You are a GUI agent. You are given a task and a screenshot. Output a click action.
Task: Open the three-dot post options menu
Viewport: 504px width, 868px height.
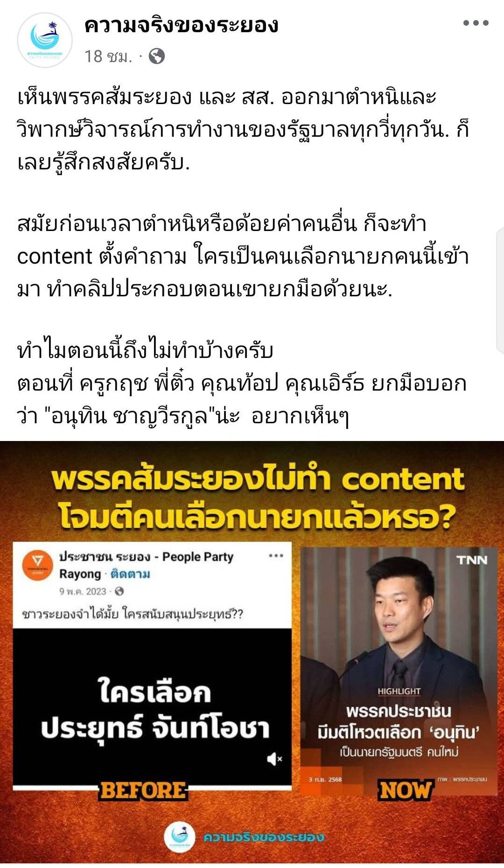[x=476, y=23]
